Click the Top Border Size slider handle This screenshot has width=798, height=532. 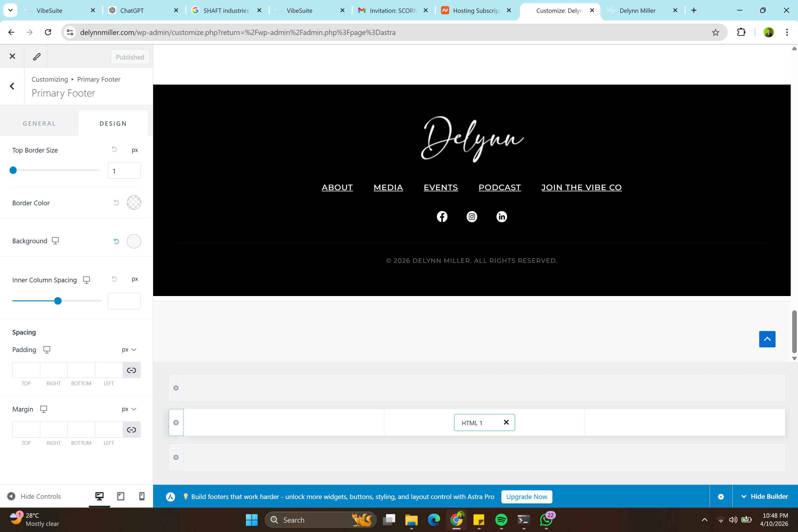(13, 170)
